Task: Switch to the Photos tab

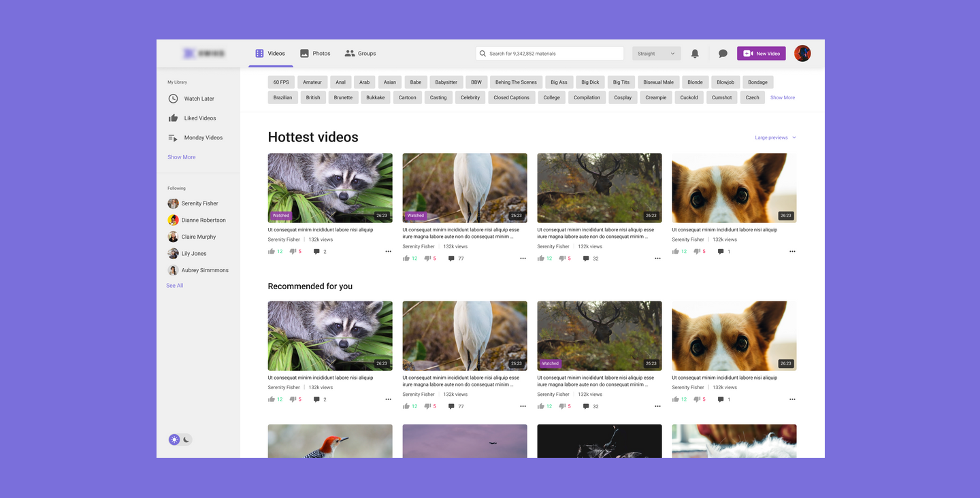Action: tap(315, 54)
